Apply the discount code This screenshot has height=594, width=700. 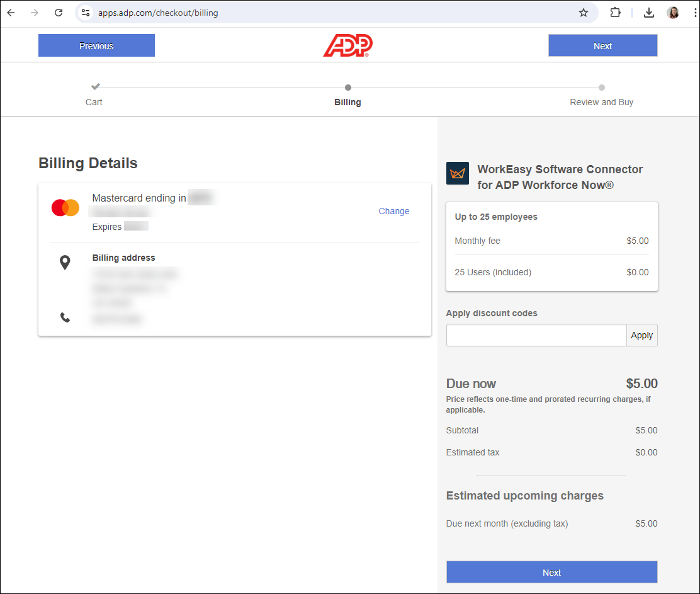[x=642, y=335]
